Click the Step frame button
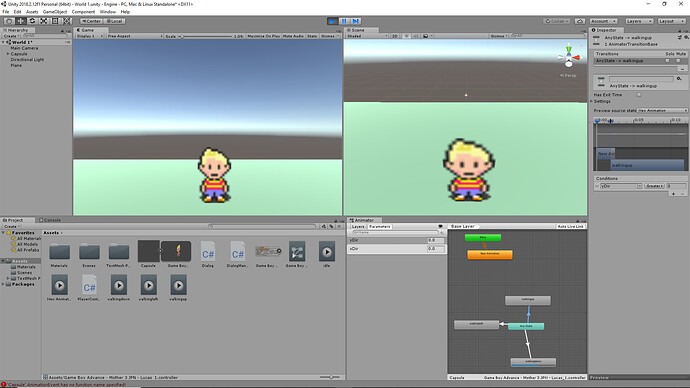690x388 pixels. click(x=356, y=21)
